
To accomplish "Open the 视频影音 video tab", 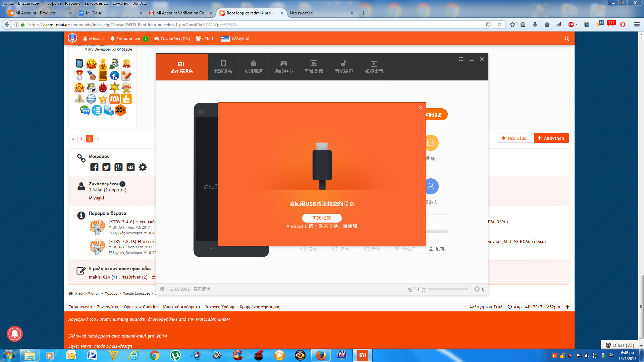I will (x=374, y=67).
